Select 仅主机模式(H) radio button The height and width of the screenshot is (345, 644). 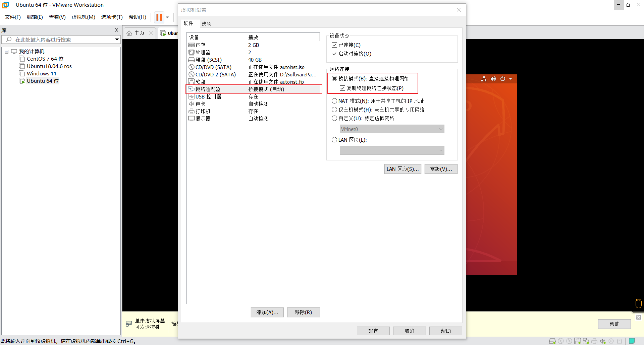point(334,110)
